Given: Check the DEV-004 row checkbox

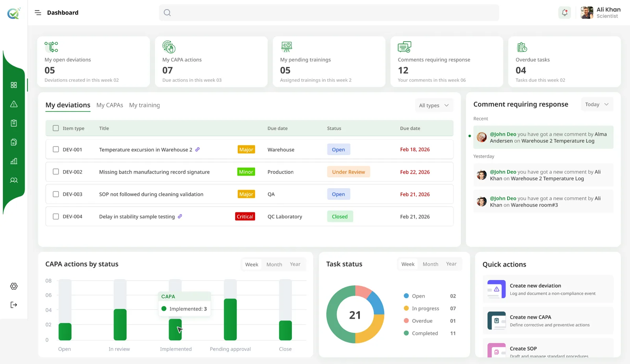Looking at the screenshot, I should tap(56, 216).
